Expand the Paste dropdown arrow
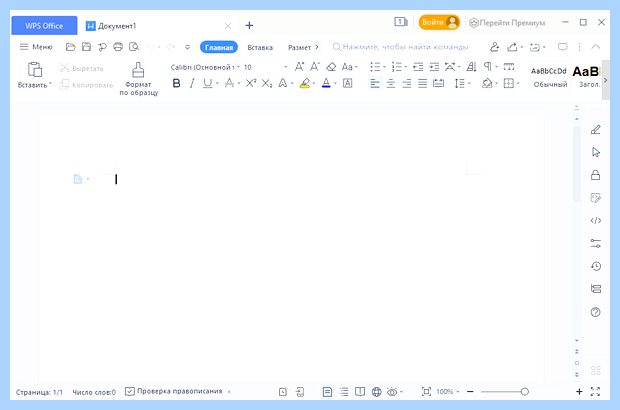Viewport: 620px width, 410px height. pyautogui.click(x=51, y=84)
